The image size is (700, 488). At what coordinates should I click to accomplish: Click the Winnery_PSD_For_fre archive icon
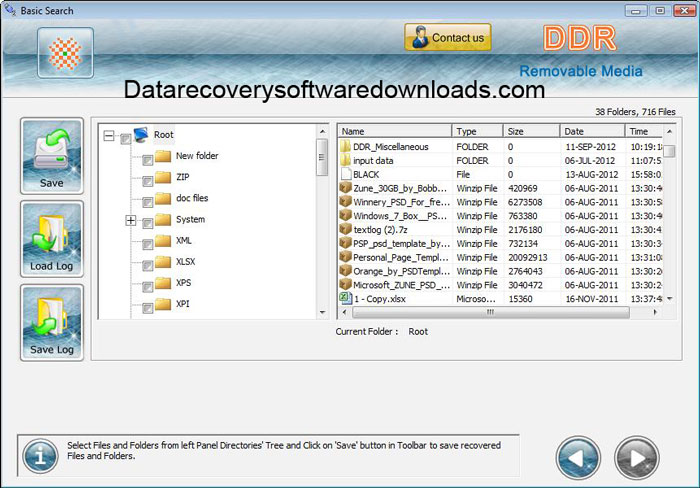(345, 201)
